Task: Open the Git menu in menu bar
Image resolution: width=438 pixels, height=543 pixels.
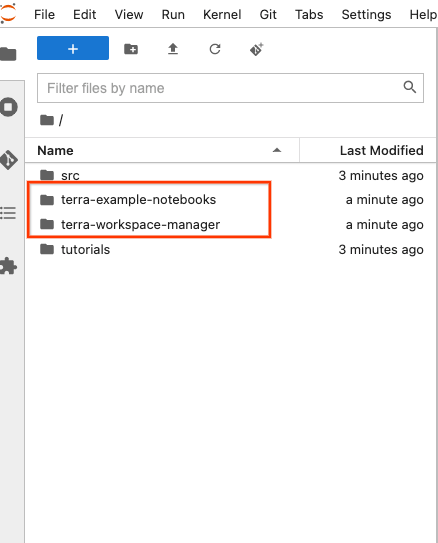Action: 268,15
